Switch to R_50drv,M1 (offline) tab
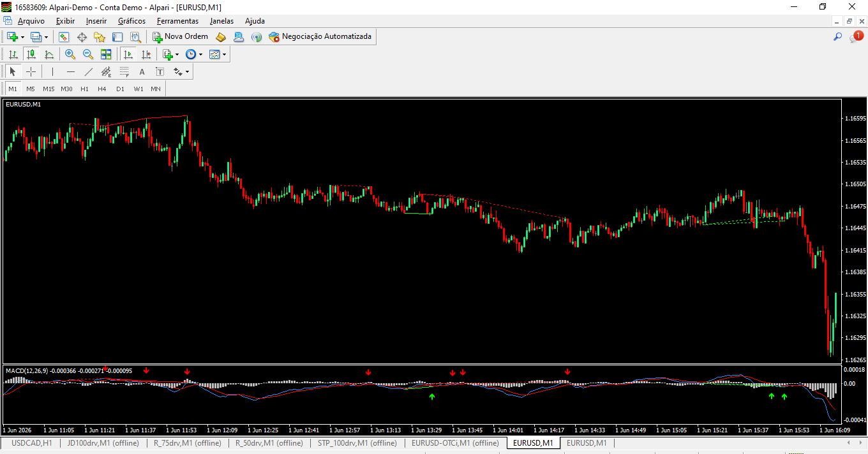This screenshot has width=868, height=454. tap(269, 443)
